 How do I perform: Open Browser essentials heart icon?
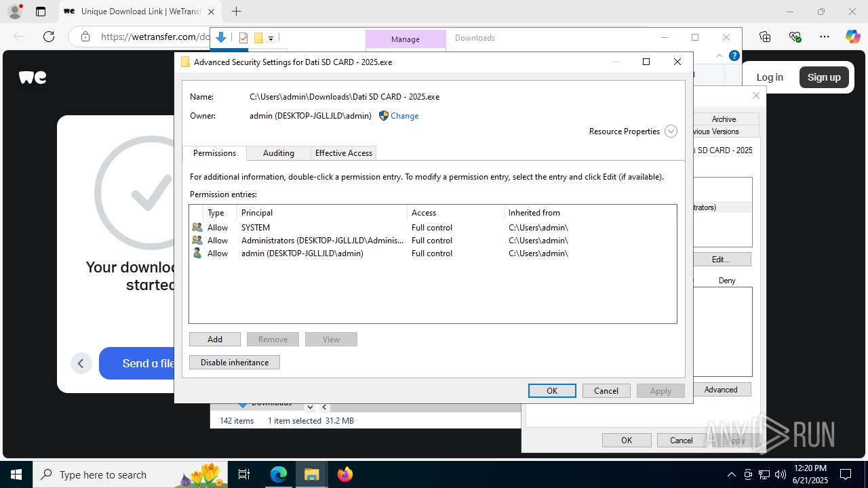click(795, 37)
